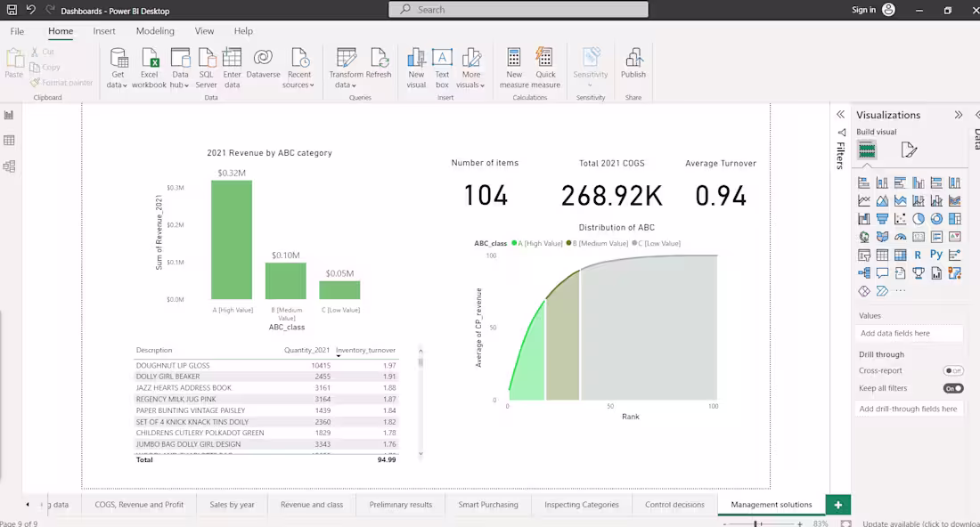The height and width of the screenshot is (527, 980).
Task: Switch to the Smart Purchasing tab
Action: pyautogui.click(x=488, y=504)
